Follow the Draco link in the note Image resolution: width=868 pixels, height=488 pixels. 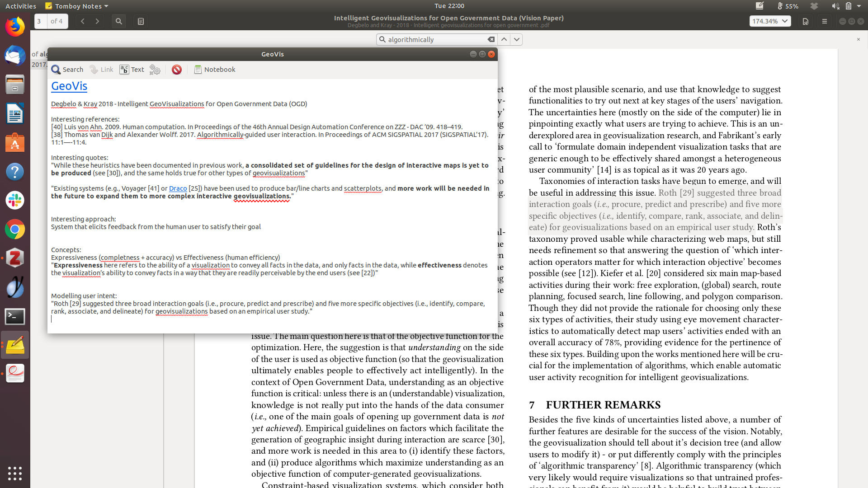pos(178,188)
